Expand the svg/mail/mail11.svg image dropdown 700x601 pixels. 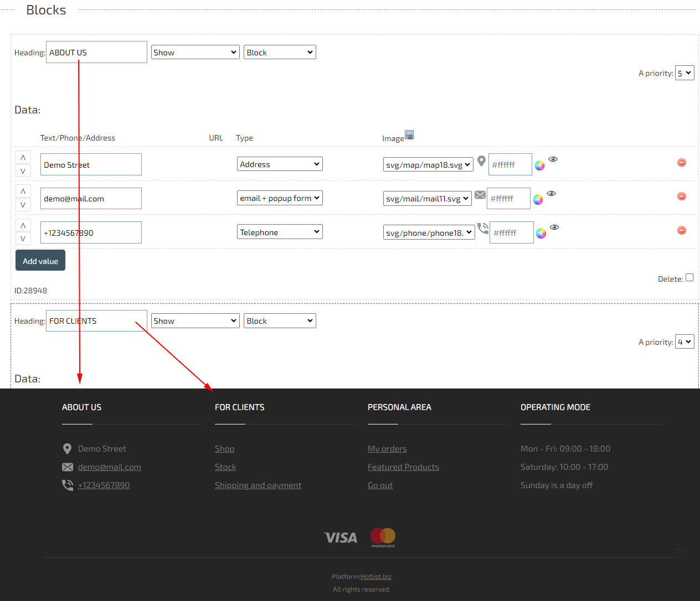coord(427,199)
